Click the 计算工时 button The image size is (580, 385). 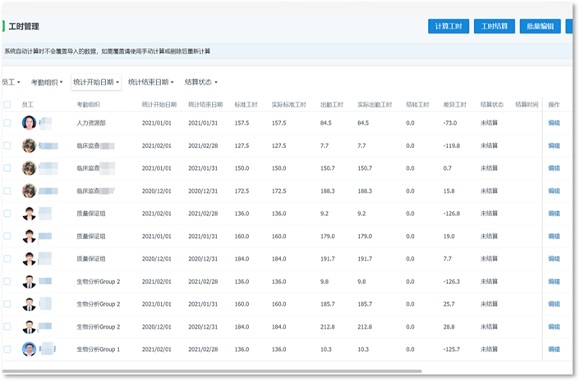[x=448, y=26]
